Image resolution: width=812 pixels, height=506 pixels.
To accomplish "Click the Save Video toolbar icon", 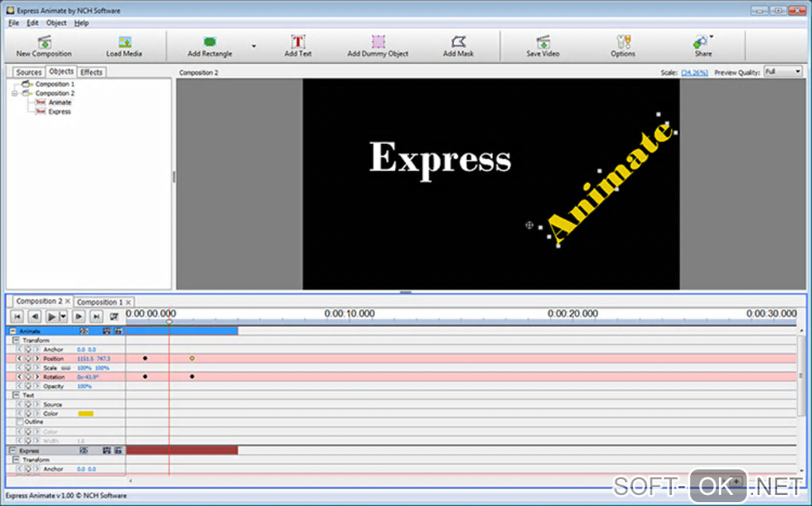I will (x=543, y=42).
